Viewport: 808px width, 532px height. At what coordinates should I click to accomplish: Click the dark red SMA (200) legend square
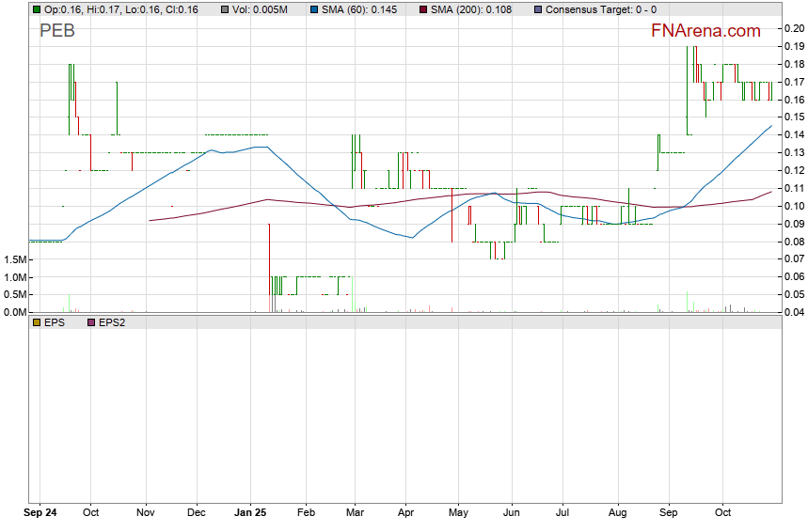[422, 8]
